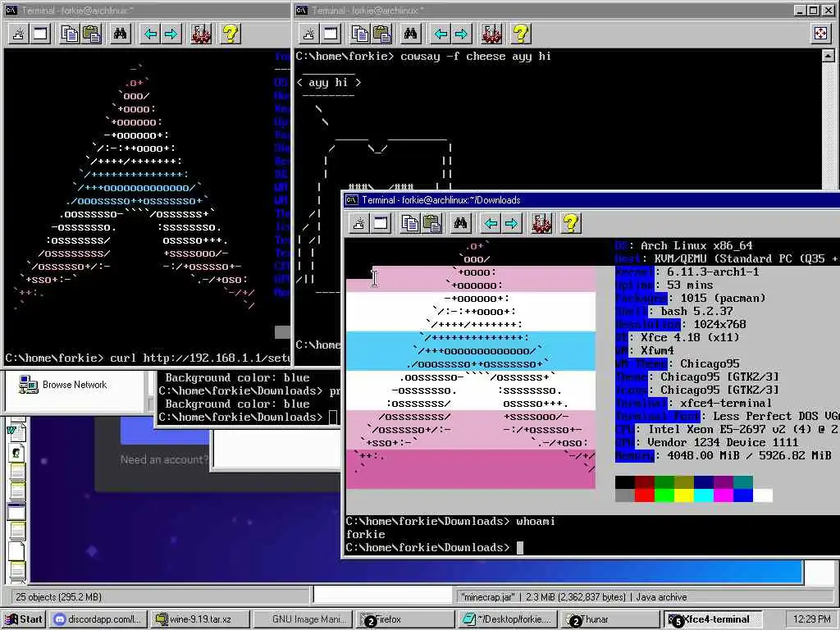Toggle fullscreen icon in the cowsay terminal toolbar
Viewport: 840px width, 630px height.
point(820,34)
